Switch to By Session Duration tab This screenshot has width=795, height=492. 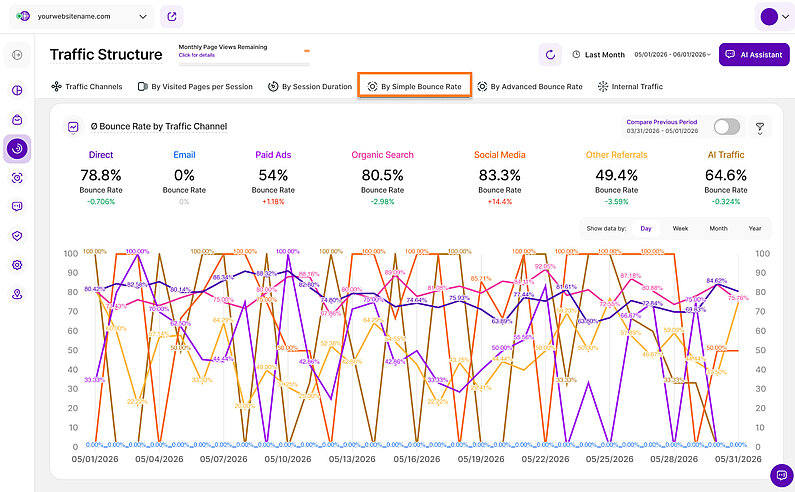[310, 87]
